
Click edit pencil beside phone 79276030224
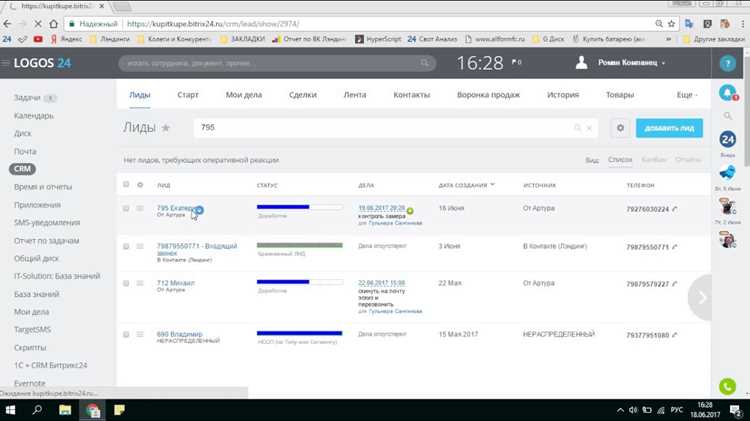[x=674, y=209]
